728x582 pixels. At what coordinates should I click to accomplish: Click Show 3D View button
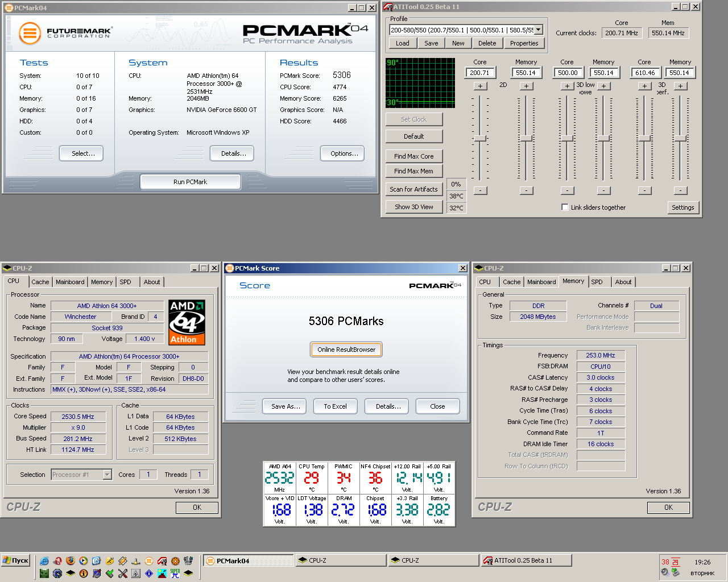click(414, 207)
